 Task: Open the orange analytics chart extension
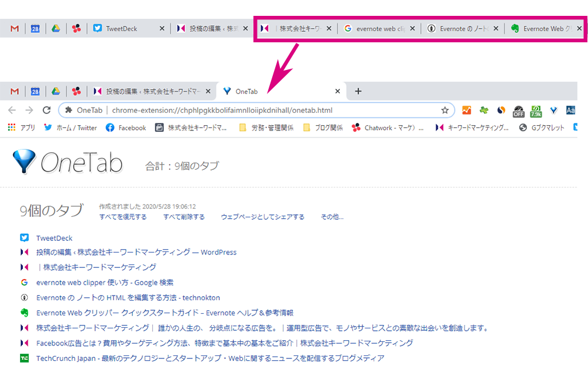click(x=466, y=110)
